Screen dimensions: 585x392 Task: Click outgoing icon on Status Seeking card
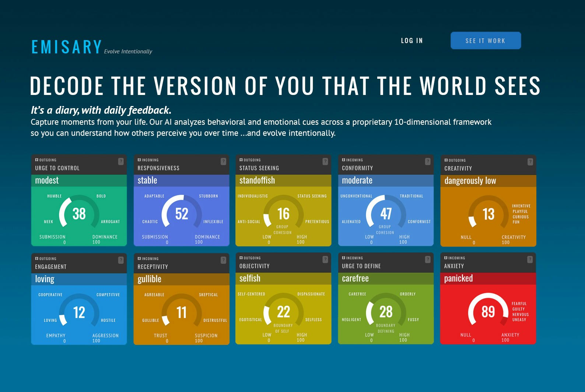point(241,160)
